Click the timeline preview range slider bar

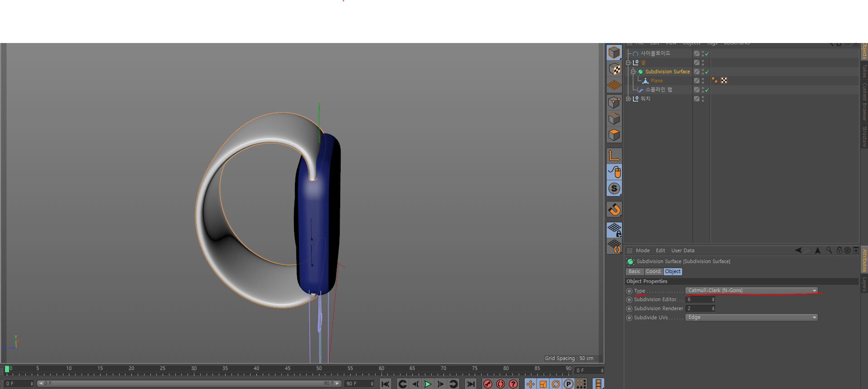[x=189, y=384]
